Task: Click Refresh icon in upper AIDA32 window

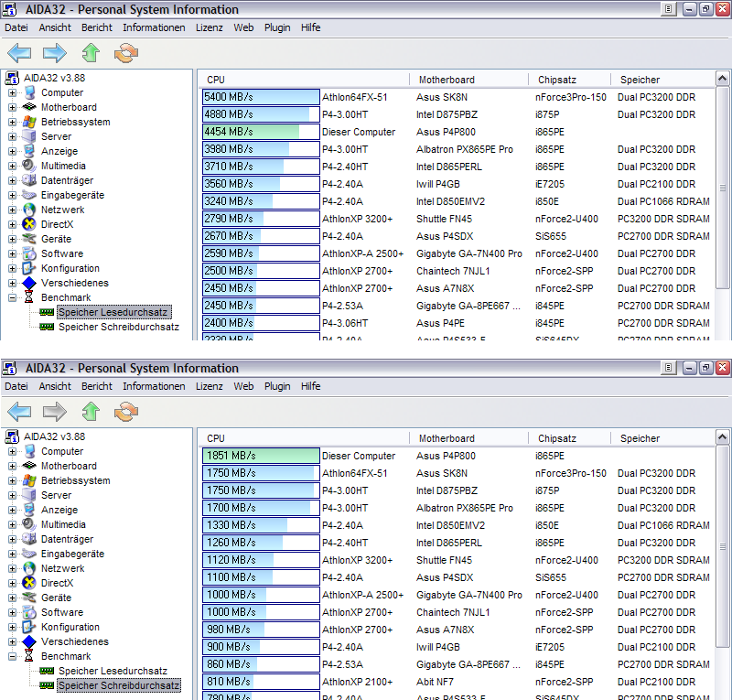Action: (x=126, y=53)
